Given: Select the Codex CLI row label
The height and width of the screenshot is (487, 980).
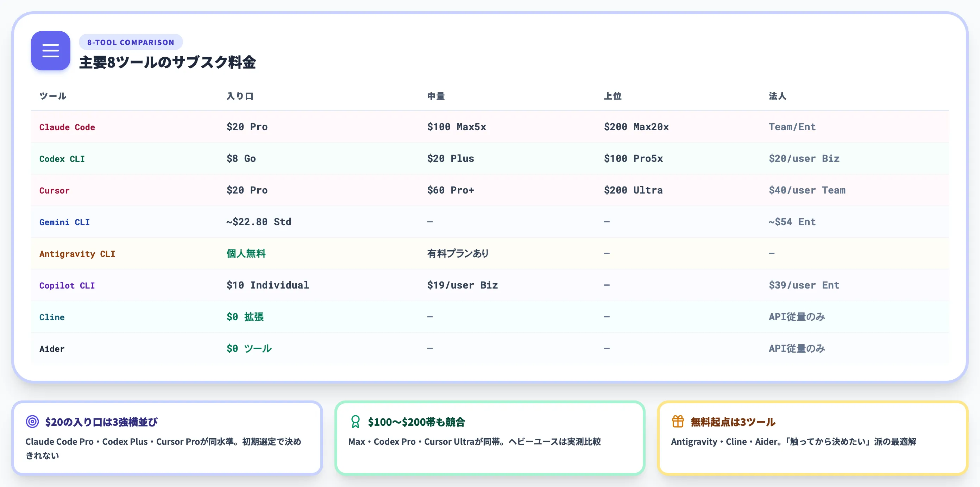Looking at the screenshot, I should 62,159.
